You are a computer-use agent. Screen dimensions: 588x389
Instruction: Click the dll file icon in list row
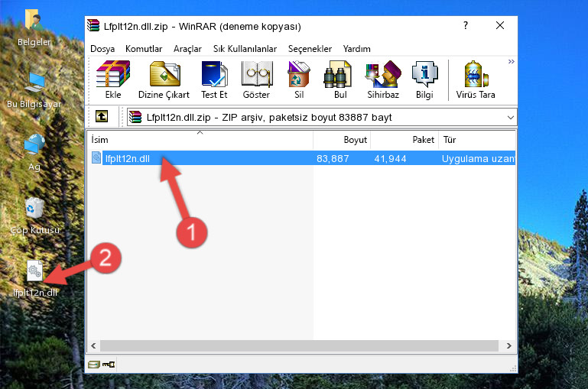click(96, 157)
